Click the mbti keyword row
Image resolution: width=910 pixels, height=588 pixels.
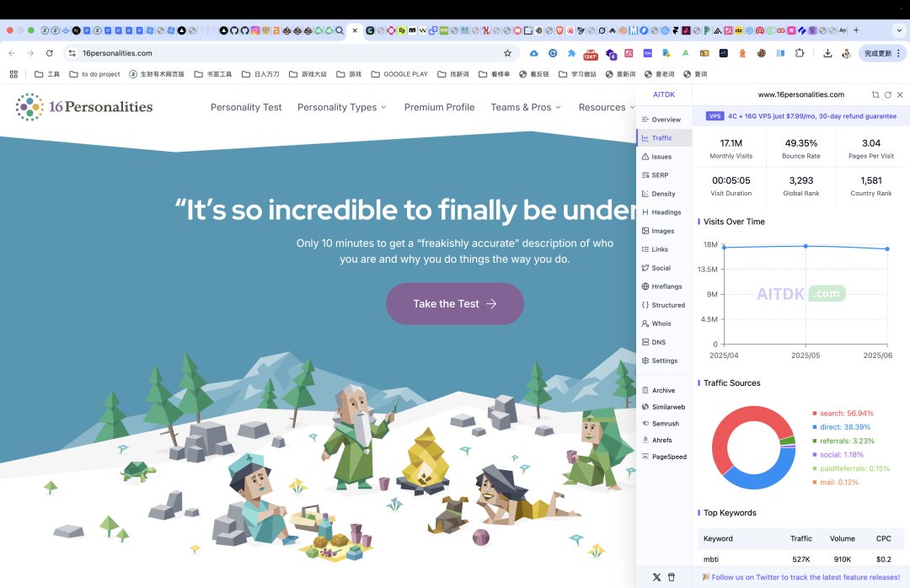pyautogui.click(x=801, y=559)
